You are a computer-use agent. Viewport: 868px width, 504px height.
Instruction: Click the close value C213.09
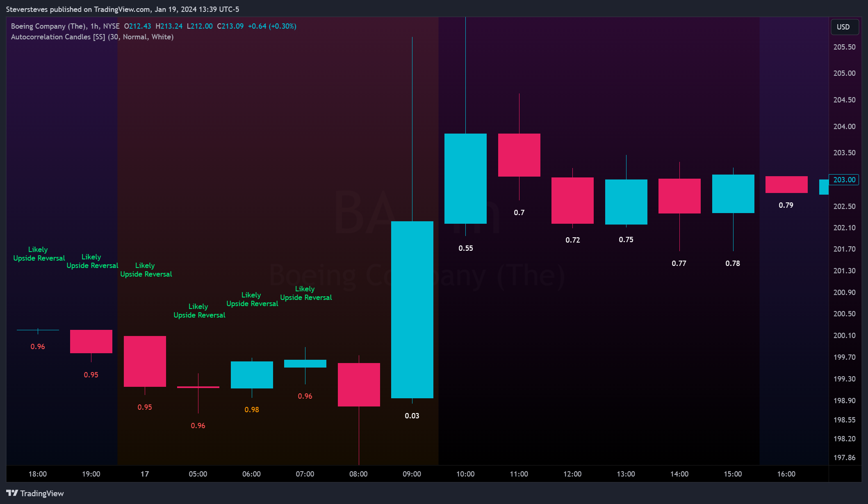pos(230,26)
